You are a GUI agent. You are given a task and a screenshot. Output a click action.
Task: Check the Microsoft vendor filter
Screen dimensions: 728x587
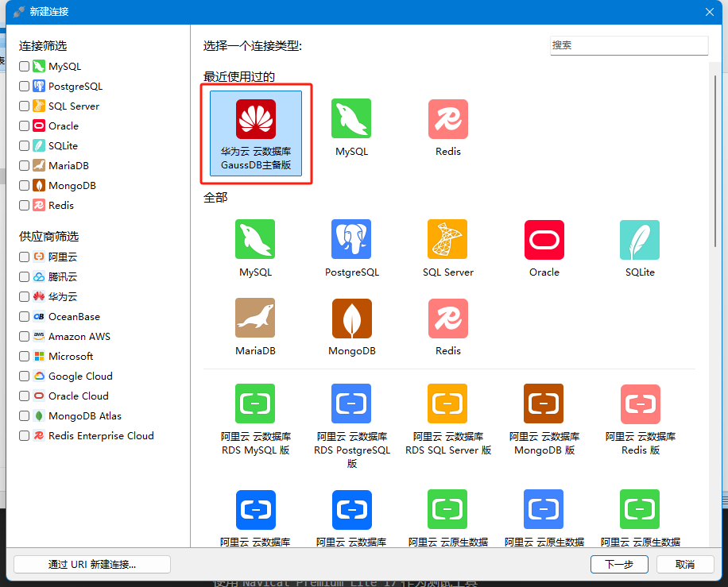[x=24, y=356]
